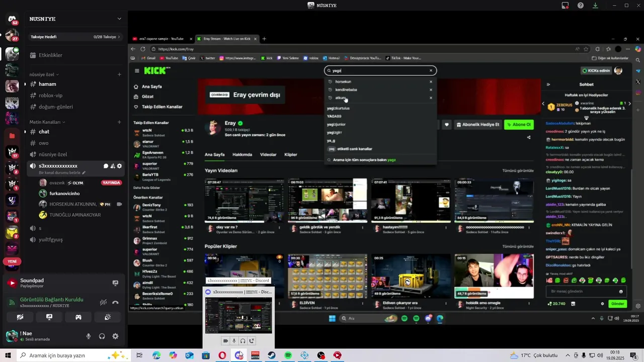644x362 pixels.
Task: Toggle microphone in Discord taskbar preview toolbar
Action: pos(234,341)
